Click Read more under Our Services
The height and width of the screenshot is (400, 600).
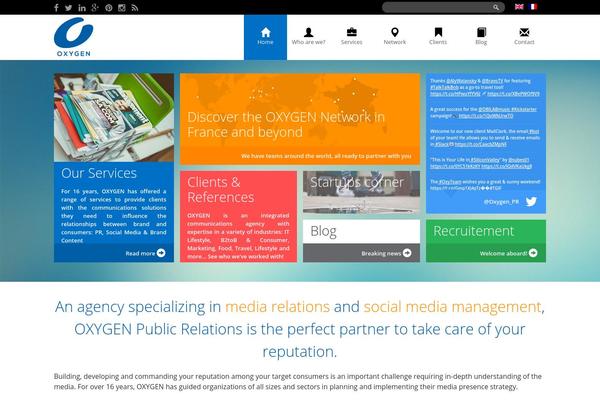pyautogui.click(x=140, y=253)
